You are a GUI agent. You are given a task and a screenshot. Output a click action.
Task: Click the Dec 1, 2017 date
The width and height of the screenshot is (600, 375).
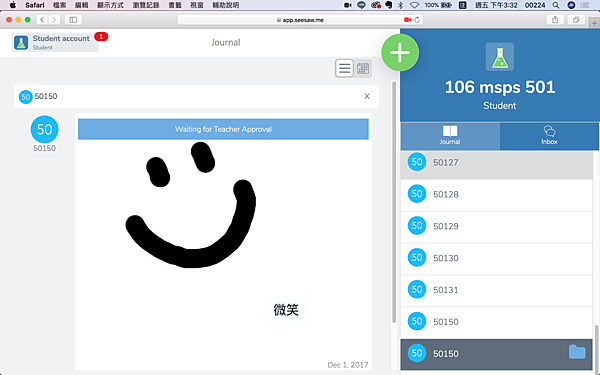pos(347,365)
